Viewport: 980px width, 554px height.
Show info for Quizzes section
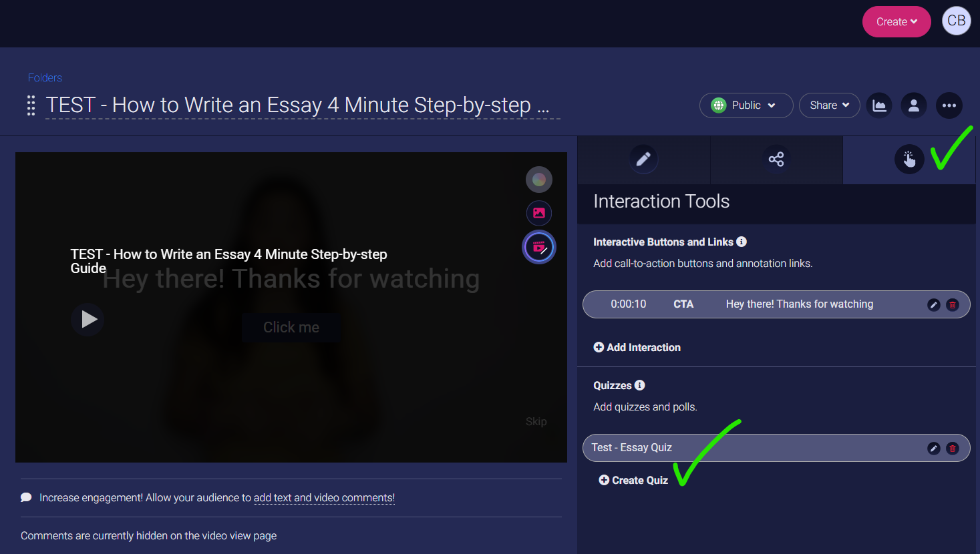639,385
